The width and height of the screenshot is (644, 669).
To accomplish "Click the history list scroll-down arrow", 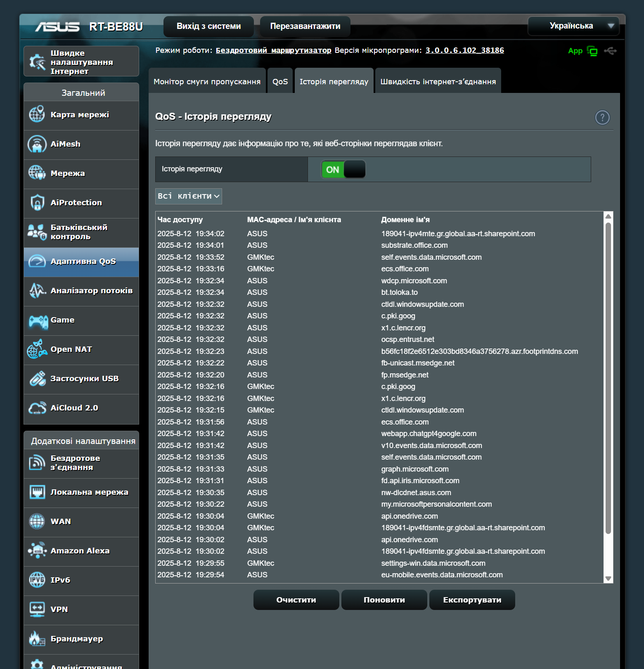I will [x=608, y=579].
